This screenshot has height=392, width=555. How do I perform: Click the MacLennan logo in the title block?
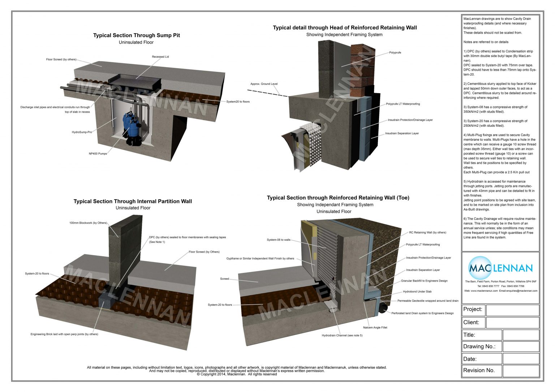pos(500,268)
